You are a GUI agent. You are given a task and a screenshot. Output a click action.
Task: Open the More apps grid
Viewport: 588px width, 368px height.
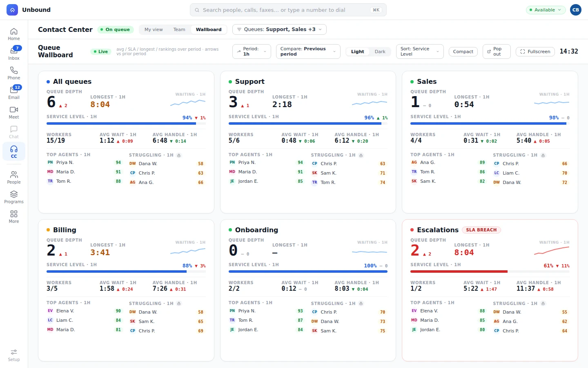[x=14, y=217]
